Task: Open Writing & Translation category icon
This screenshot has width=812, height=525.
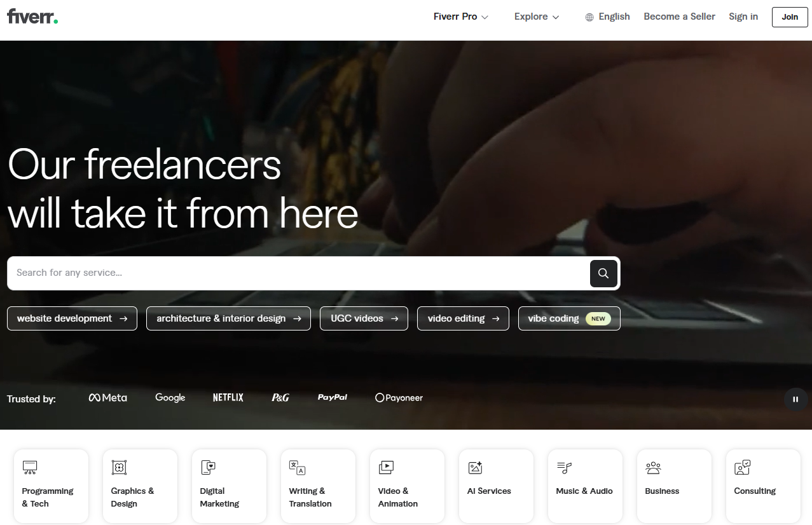Action: coord(297,468)
